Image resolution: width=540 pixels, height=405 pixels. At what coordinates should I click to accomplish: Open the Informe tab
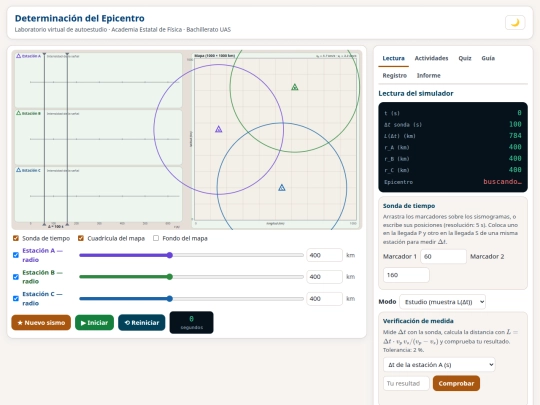[x=428, y=75]
